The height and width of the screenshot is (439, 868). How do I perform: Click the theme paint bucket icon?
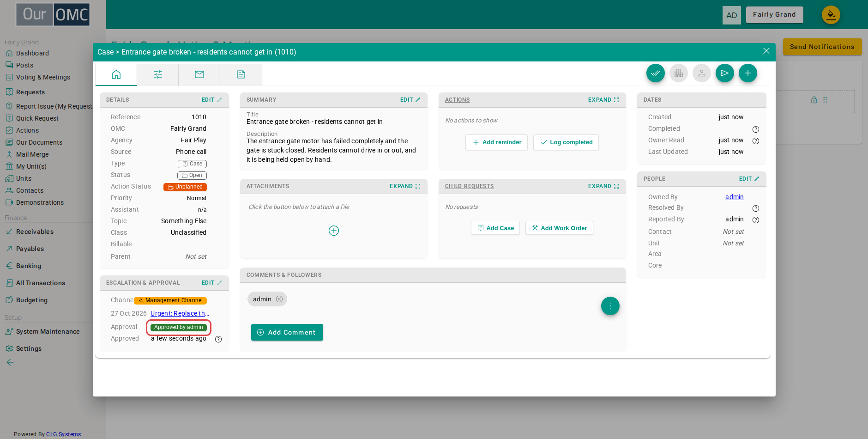click(831, 15)
